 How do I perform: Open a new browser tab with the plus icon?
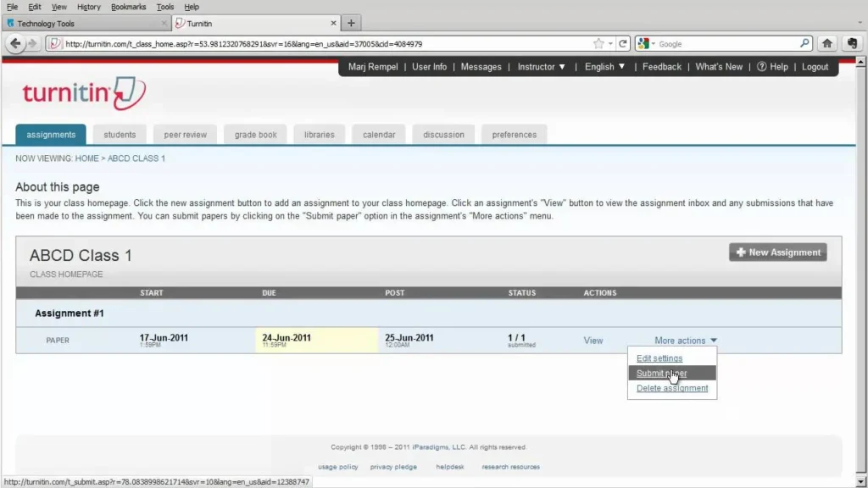tap(351, 23)
